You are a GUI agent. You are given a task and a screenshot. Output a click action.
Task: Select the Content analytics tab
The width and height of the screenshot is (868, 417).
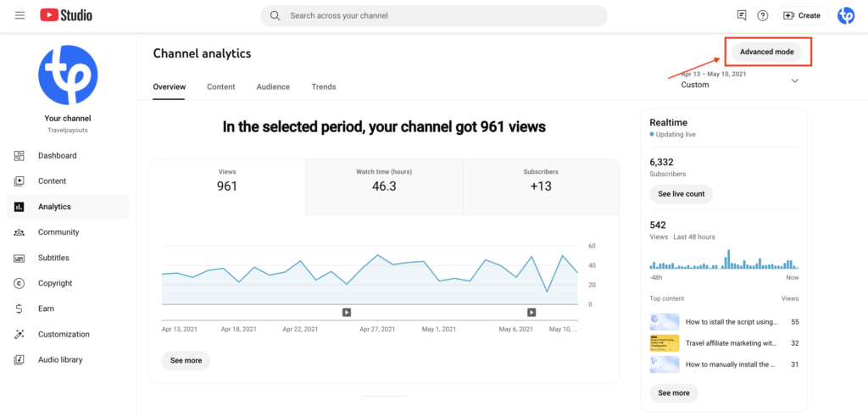point(221,86)
